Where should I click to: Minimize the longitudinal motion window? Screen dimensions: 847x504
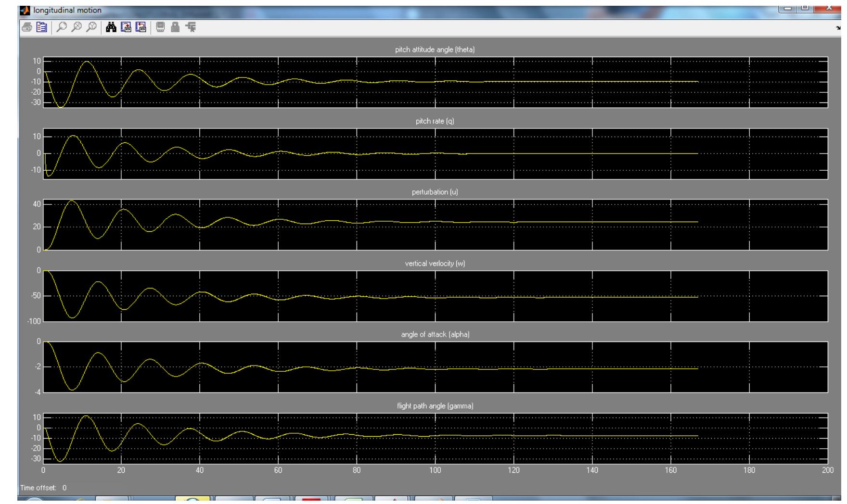(x=787, y=9)
